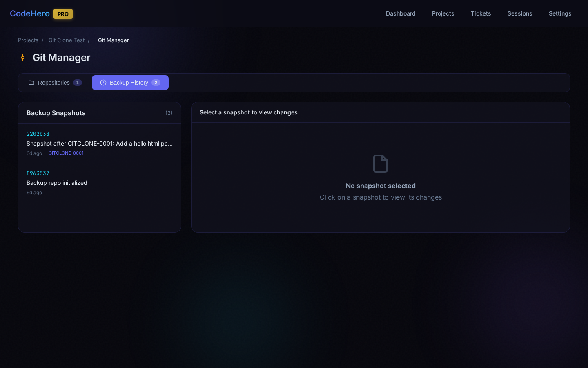
Task: Click the PRO badge
Action: coord(63,14)
